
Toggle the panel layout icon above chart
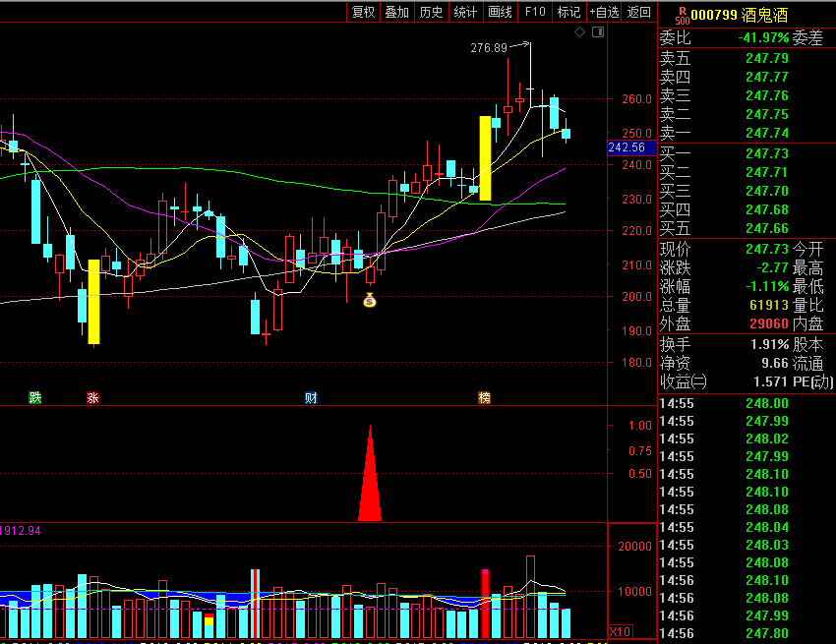pyautogui.click(x=598, y=32)
